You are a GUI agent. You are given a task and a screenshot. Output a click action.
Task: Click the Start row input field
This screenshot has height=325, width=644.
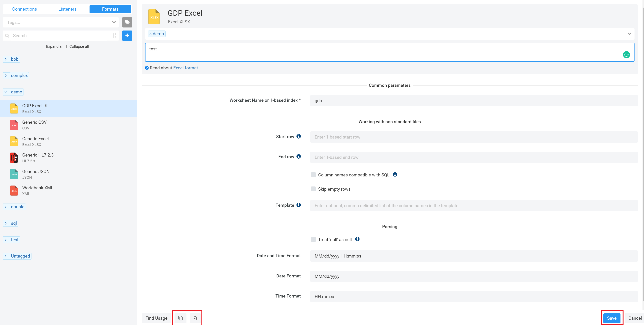[x=474, y=137]
